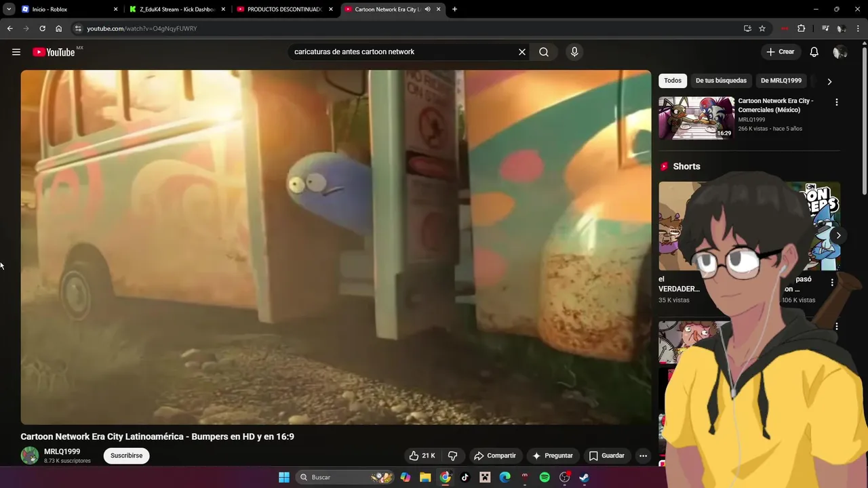Switch to PRODUCTOS DESCONTINUADOS tab
868x488 pixels.
[285, 9]
